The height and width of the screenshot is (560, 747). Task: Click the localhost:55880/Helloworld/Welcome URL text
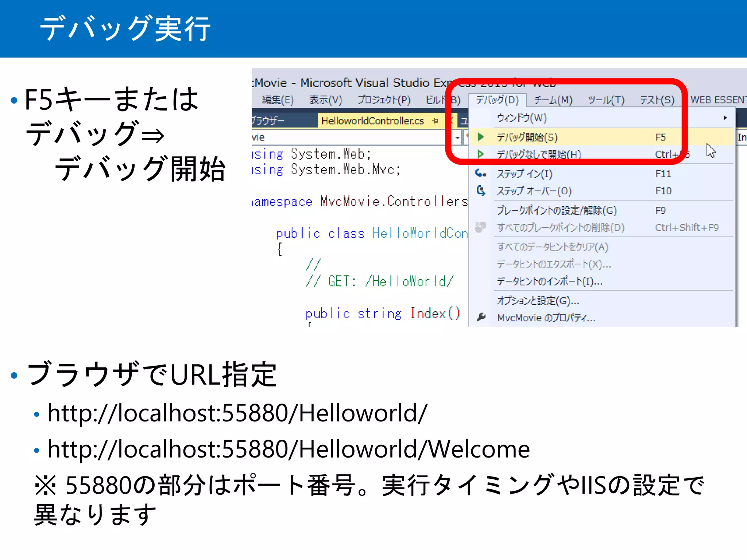pyautogui.click(x=289, y=449)
